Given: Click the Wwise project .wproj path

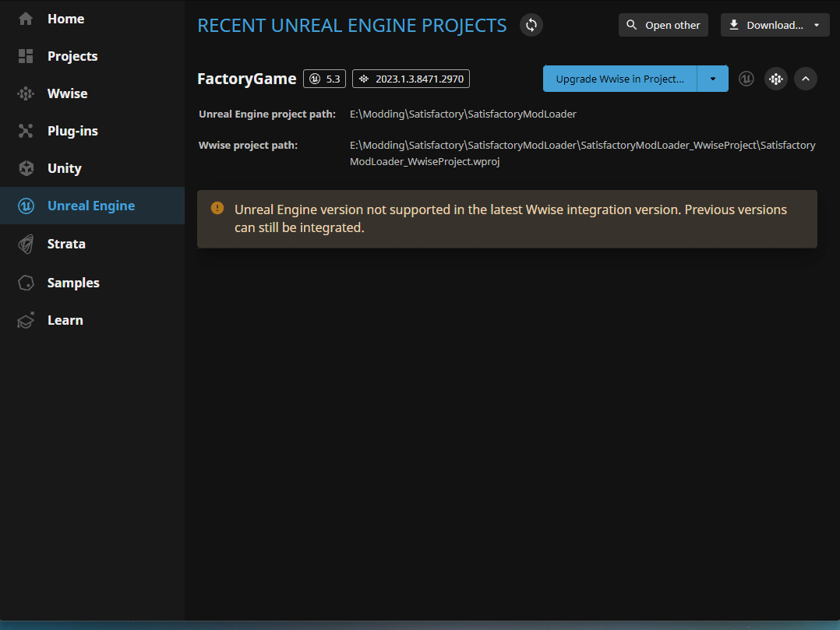Looking at the screenshot, I should click(x=582, y=153).
